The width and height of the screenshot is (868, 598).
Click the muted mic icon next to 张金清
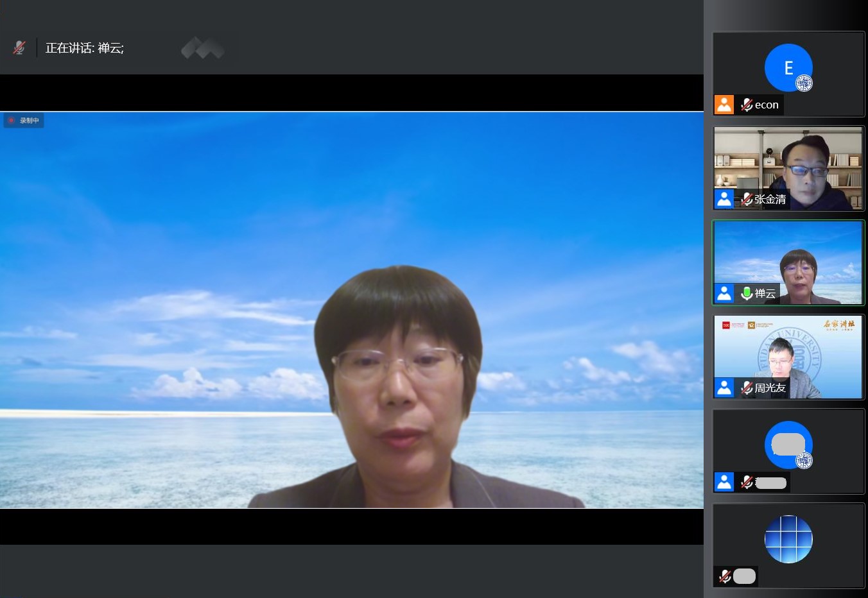746,199
